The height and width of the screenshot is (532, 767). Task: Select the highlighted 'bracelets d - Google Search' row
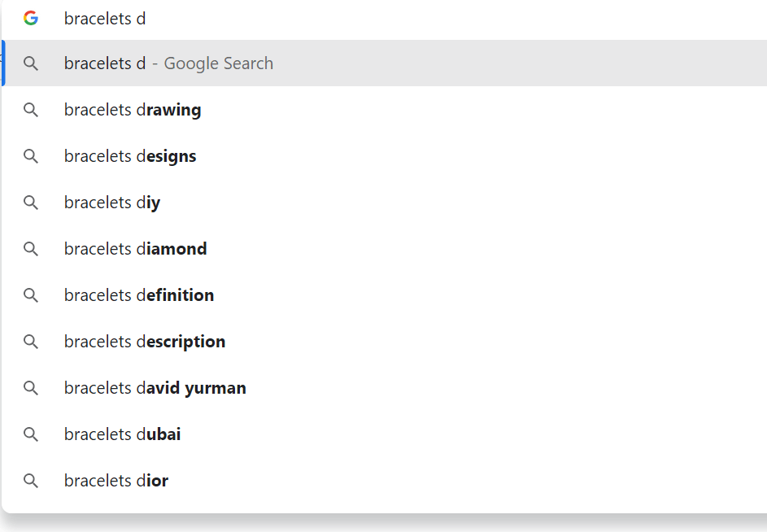pyautogui.click(x=385, y=63)
